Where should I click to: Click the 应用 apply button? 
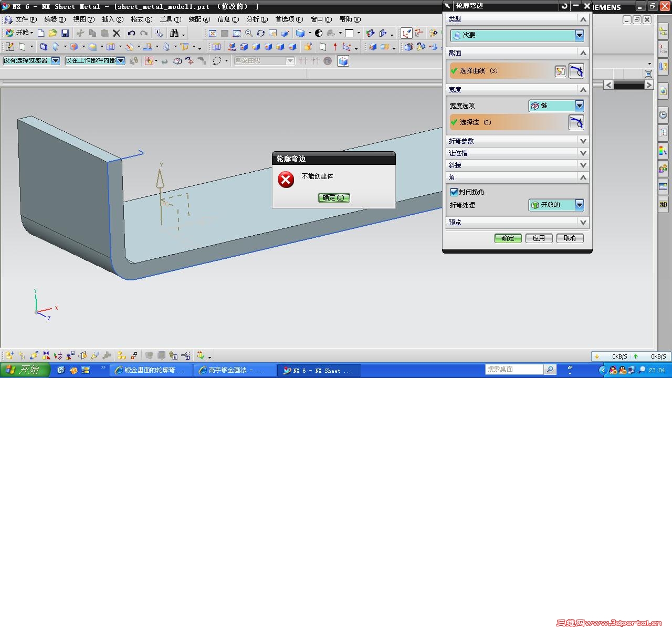(539, 238)
